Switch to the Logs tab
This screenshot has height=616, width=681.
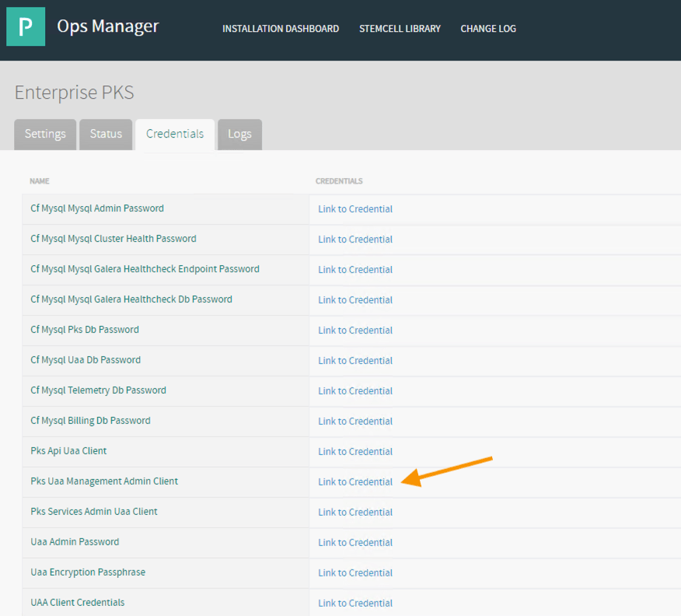point(239,134)
